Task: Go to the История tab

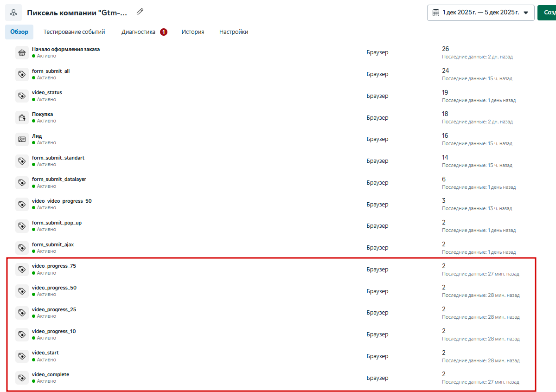Action: click(193, 32)
